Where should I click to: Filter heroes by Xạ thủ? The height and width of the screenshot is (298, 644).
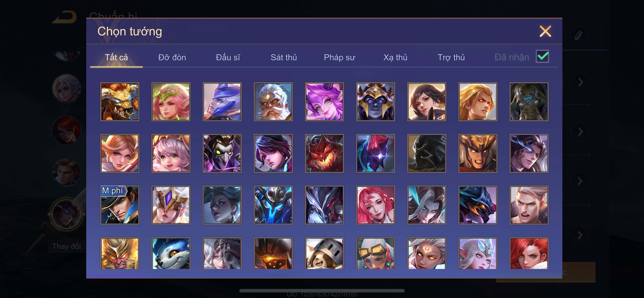coord(395,57)
